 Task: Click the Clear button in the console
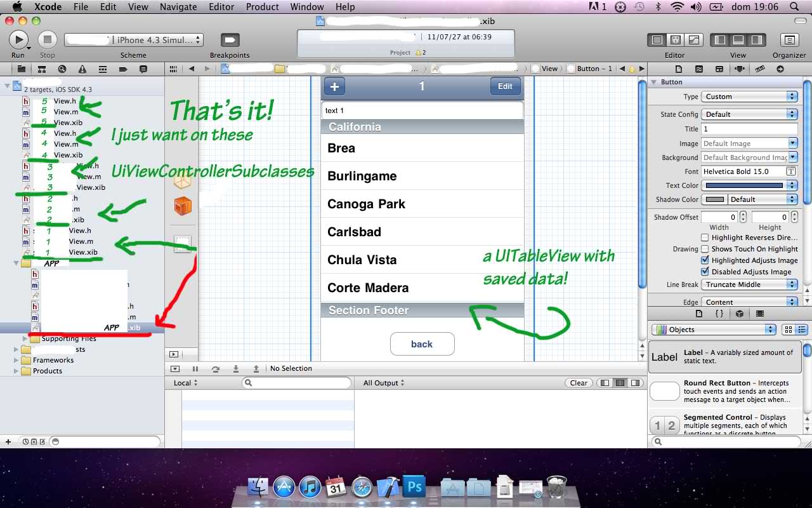pyautogui.click(x=579, y=383)
